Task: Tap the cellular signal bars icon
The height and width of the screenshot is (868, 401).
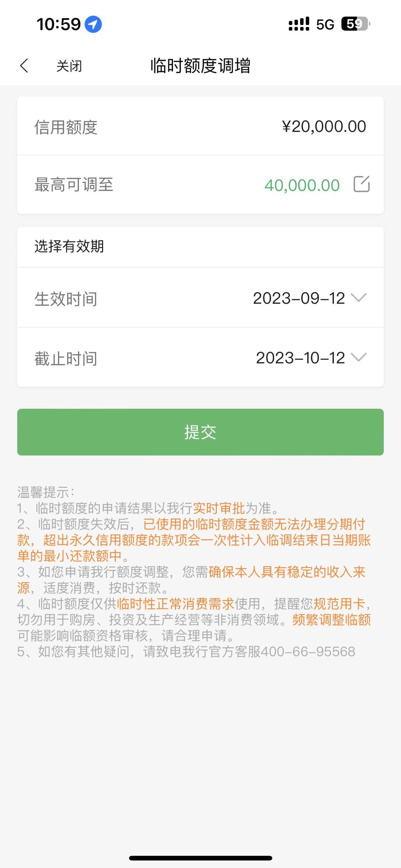Action: coord(299,24)
